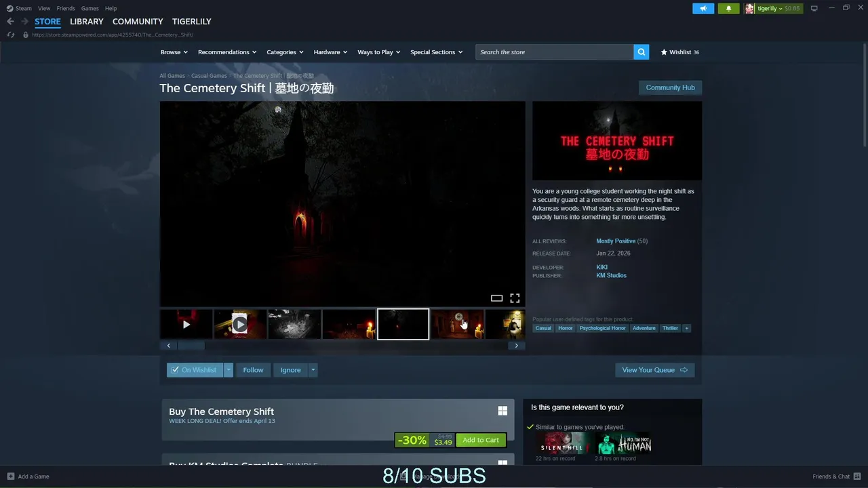The width and height of the screenshot is (868, 488).
Task: Click the page reload icon
Action: point(10,35)
